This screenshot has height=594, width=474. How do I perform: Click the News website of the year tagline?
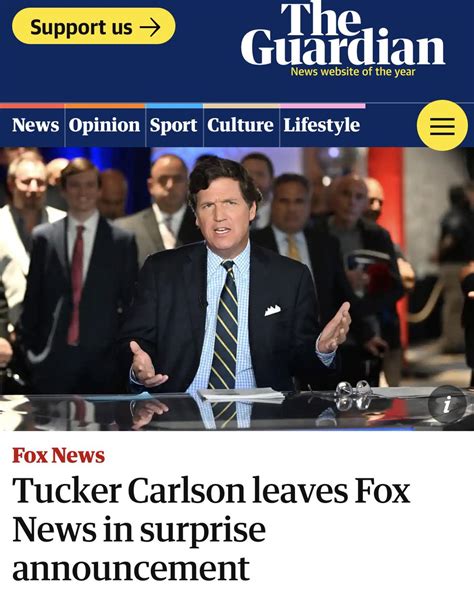353,72
